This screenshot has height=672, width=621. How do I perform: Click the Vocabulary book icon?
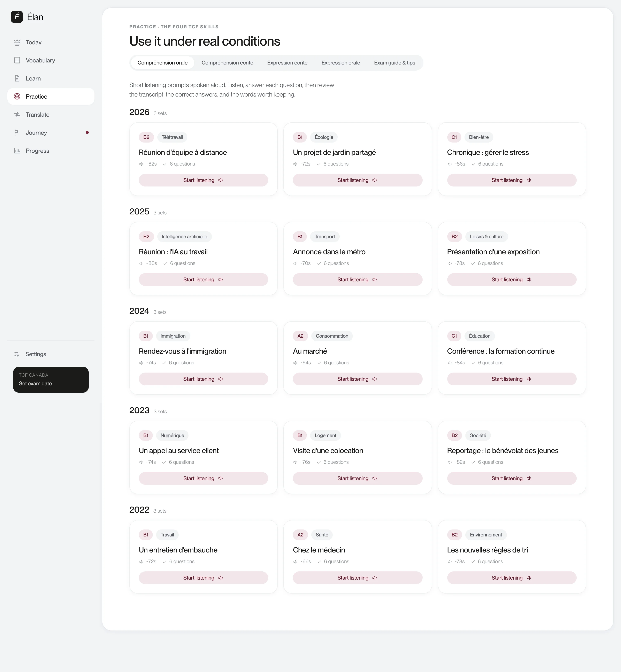[x=17, y=60]
